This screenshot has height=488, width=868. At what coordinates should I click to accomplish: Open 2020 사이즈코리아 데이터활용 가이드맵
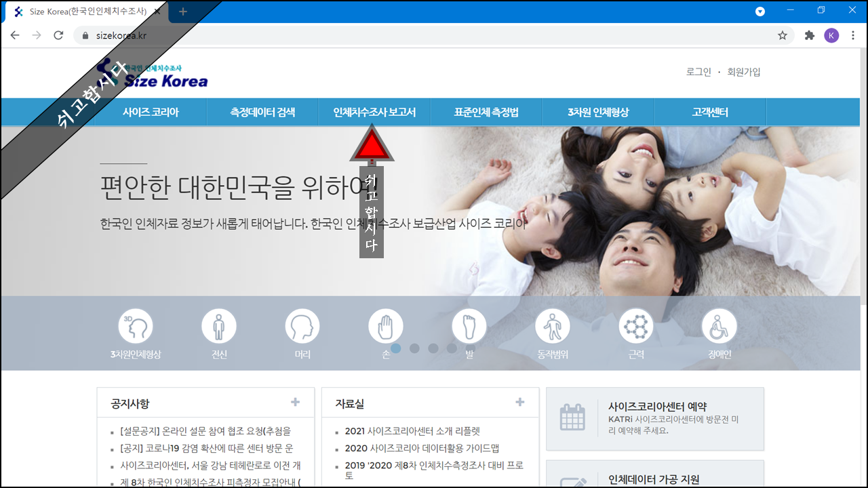(422, 449)
